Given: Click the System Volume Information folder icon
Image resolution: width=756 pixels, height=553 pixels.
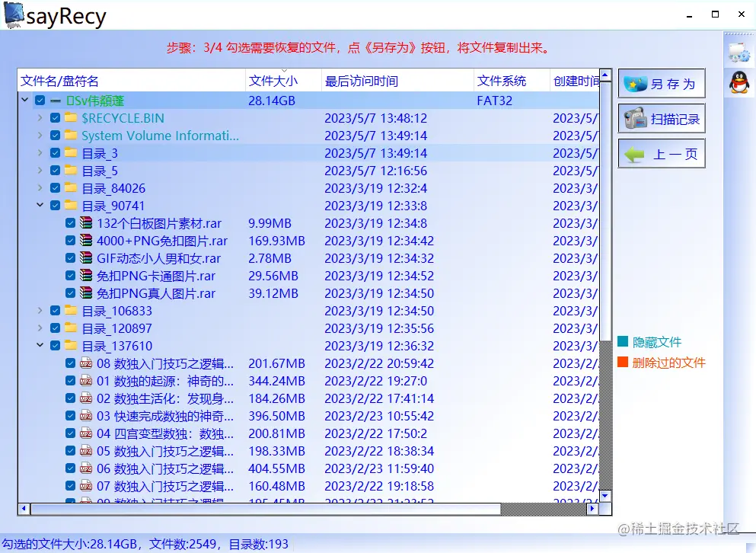Looking at the screenshot, I should click(x=71, y=135).
